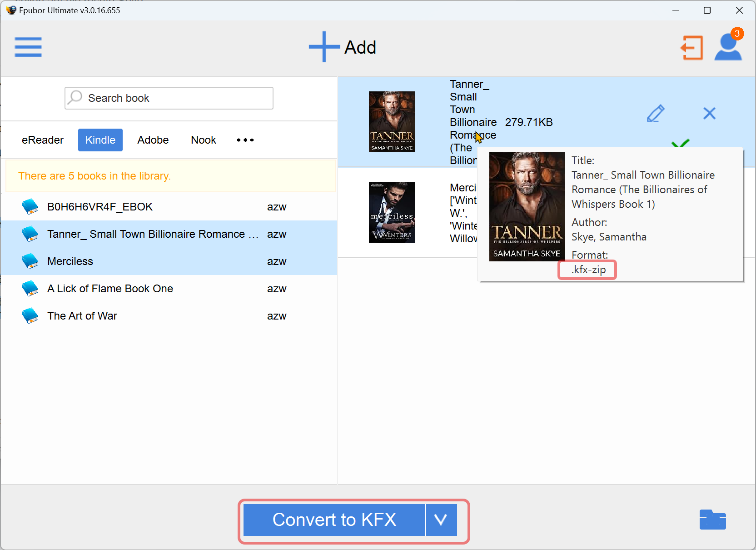Click the book icon beside B0H6H6VR4F_EBOK
The image size is (756, 550).
pos(30,206)
